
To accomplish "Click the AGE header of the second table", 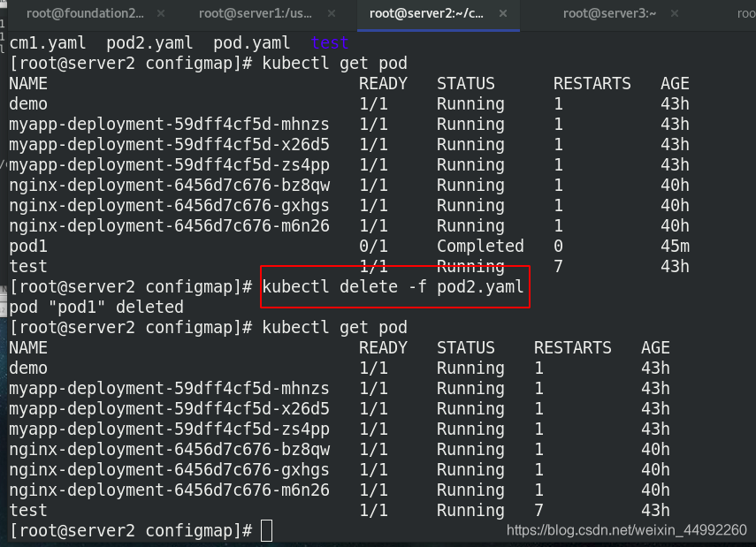I will (x=655, y=347).
